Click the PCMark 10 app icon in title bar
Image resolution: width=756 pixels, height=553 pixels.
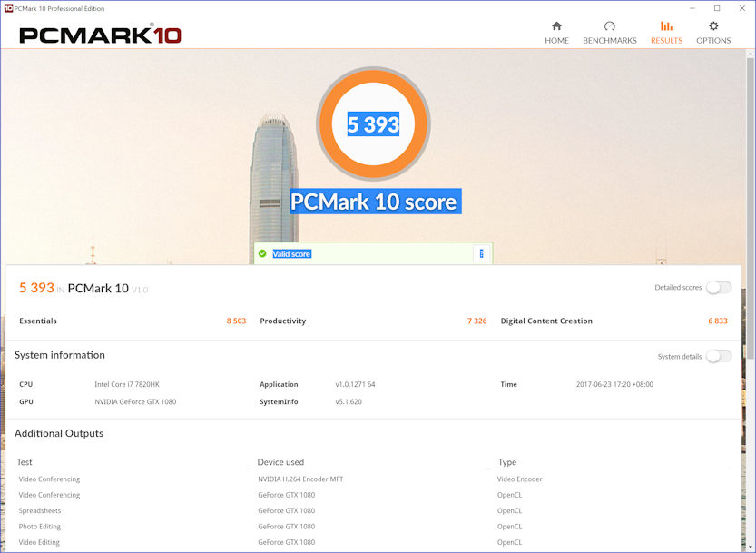tap(7, 8)
